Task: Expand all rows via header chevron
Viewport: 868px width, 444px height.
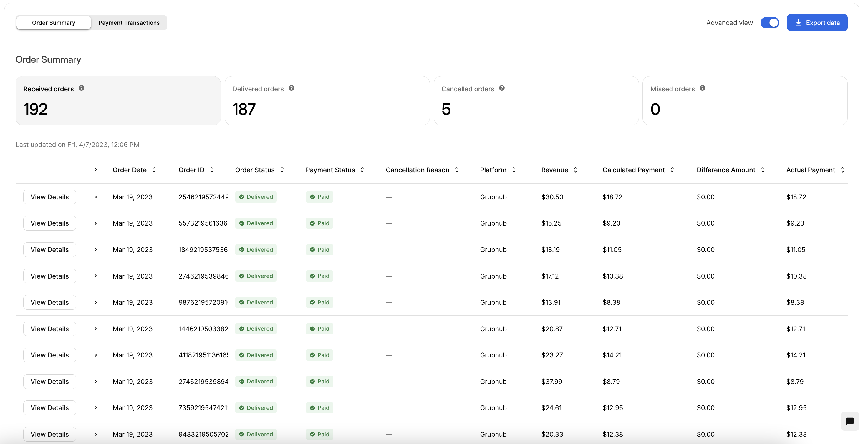Action: [96, 170]
